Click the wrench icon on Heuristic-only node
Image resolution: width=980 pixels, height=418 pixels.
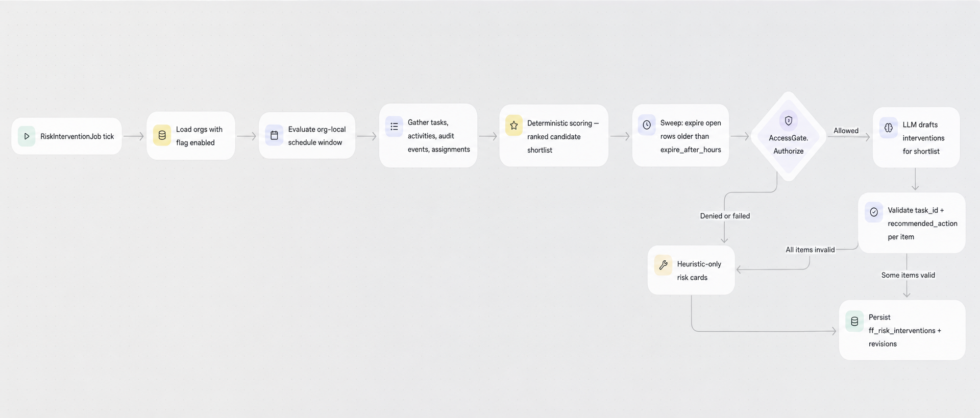coord(664,265)
